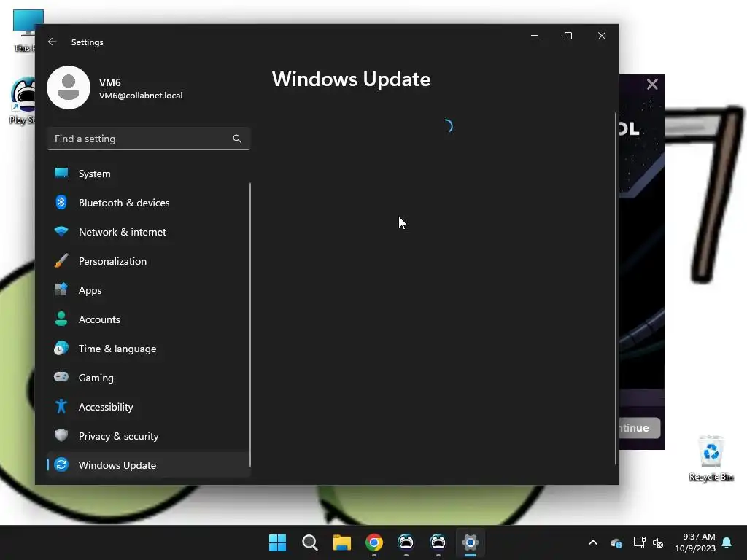Open the Apps icon in sidebar
The height and width of the screenshot is (560, 747).
pos(61,289)
